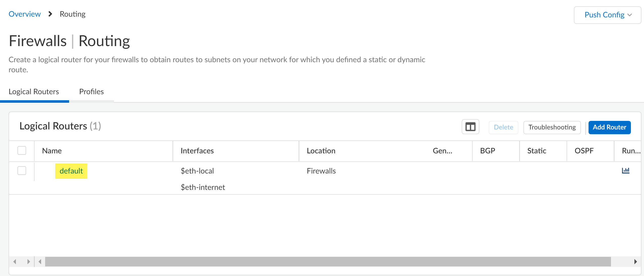Expand the Push Config dropdown

[x=607, y=15]
